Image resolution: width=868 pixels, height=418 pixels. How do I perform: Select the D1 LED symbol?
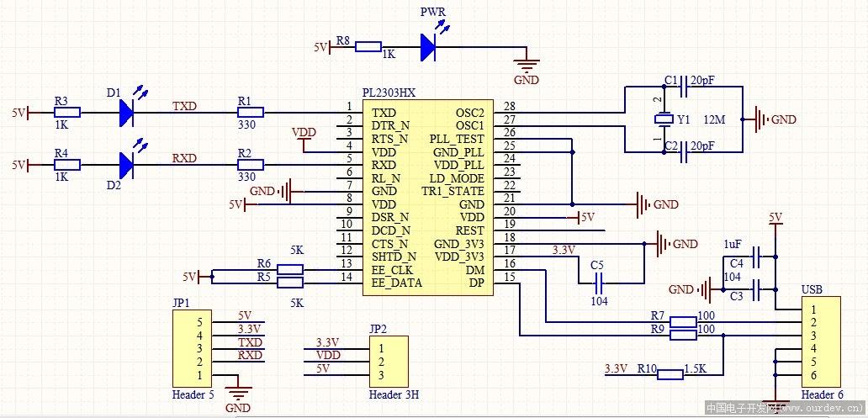tap(127, 113)
